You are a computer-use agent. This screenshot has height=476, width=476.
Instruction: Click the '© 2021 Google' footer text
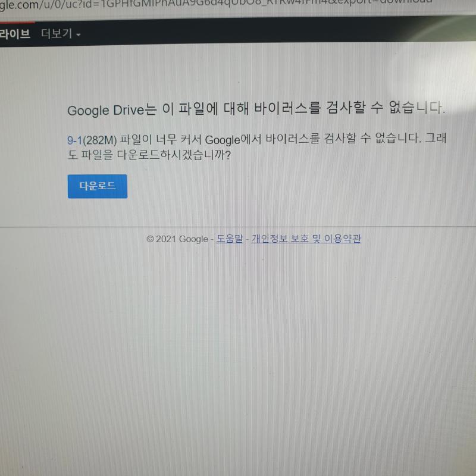(x=177, y=239)
